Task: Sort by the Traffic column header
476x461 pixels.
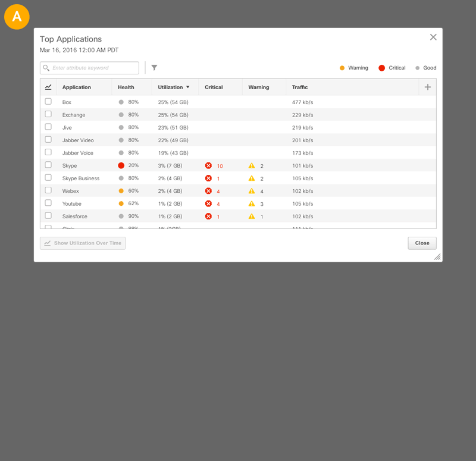Action: tap(300, 87)
